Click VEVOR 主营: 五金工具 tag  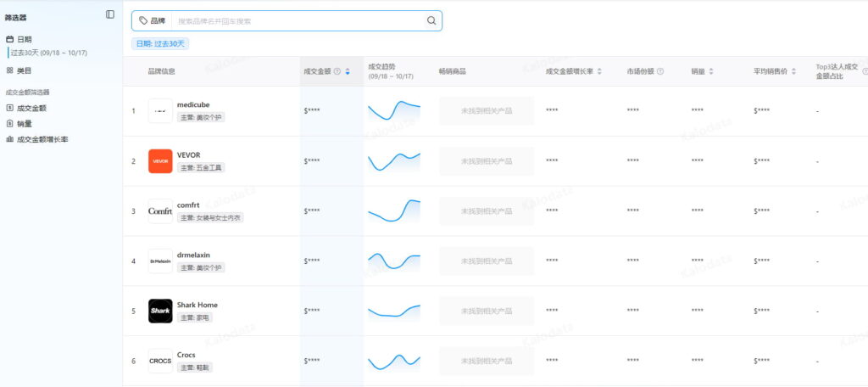(201, 167)
